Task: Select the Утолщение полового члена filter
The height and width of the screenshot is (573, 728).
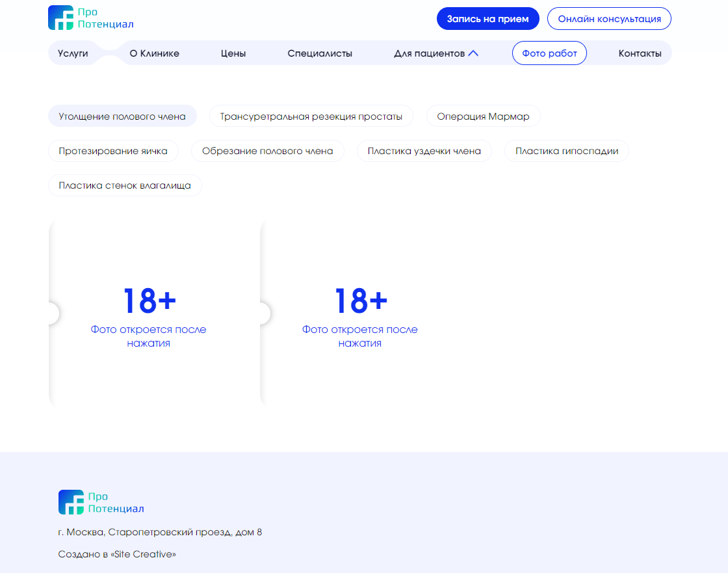Action: tap(122, 116)
